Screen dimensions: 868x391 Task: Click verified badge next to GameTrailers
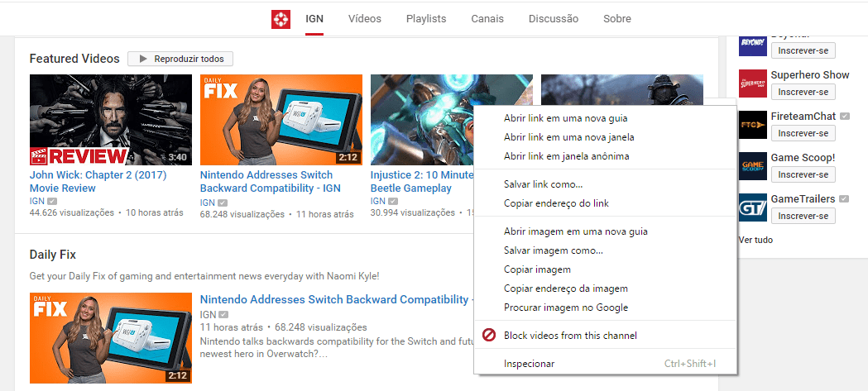844,198
